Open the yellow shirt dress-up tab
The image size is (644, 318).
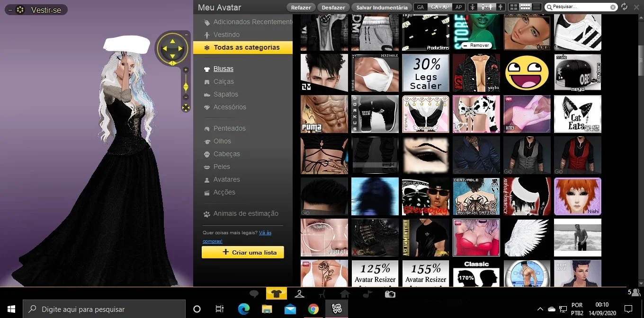[x=276, y=293]
